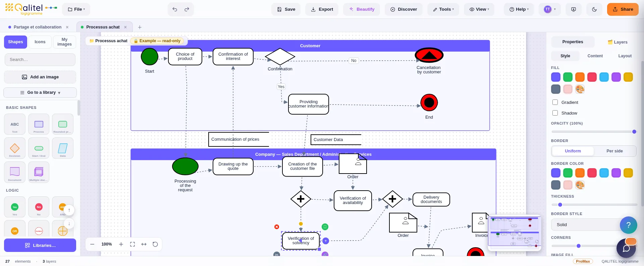Screen dimensions: 644x266
Task: Open the Solid border style dropdown
Action: click(x=594, y=225)
